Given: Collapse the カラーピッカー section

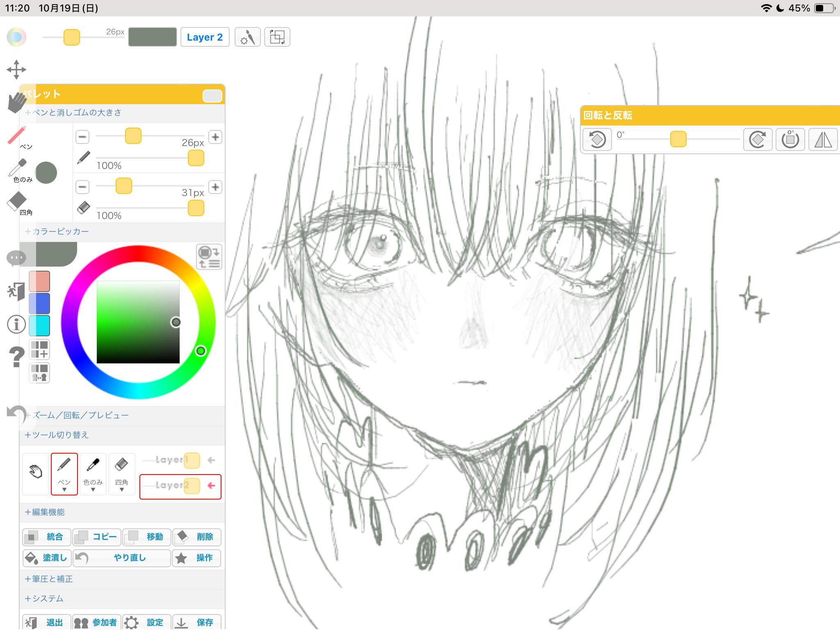Looking at the screenshot, I should tap(57, 232).
